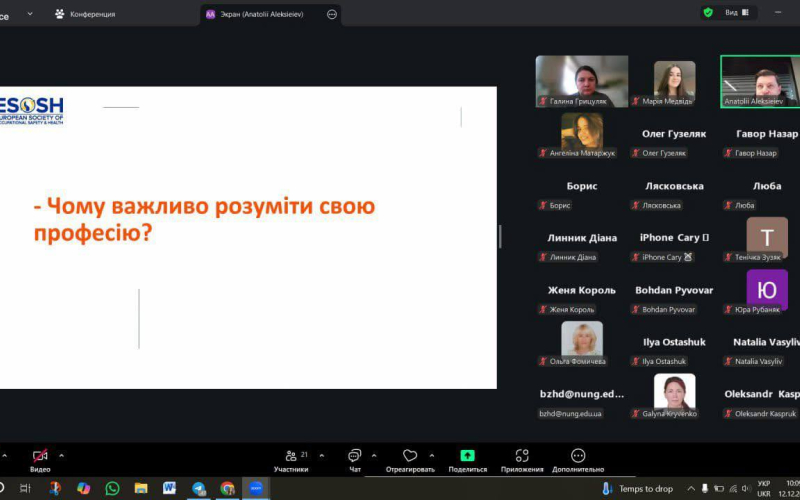Open the Чат chat panel
800x500 pixels.
[x=355, y=459]
